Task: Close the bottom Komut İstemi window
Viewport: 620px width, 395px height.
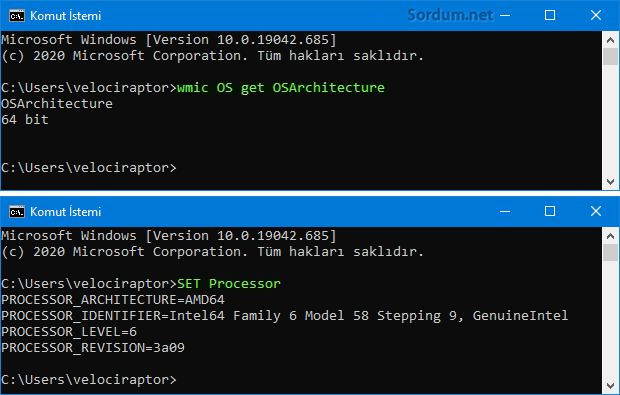Action: [x=596, y=211]
